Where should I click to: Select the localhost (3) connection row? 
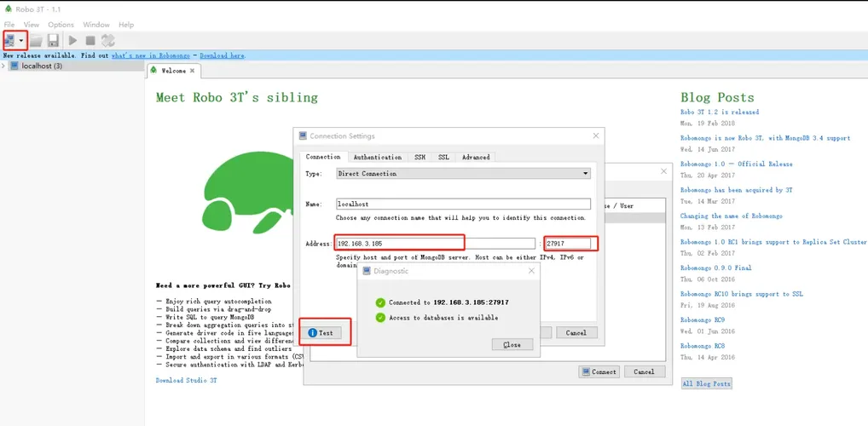(x=72, y=66)
